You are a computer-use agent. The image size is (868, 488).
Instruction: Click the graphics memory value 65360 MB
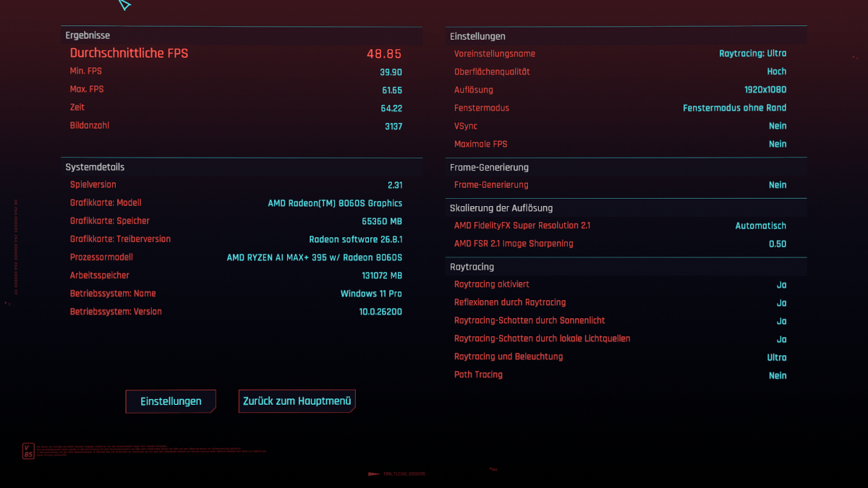tap(382, 221)
